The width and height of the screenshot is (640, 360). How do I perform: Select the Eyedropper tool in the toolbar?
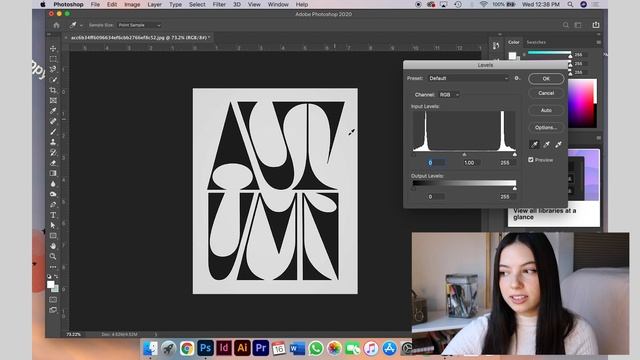point(53,111)
